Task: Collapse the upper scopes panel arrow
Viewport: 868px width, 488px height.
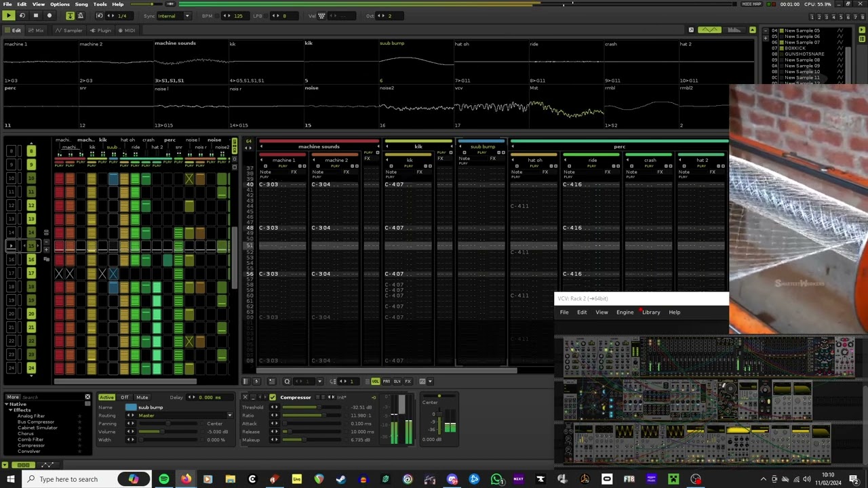Action: coord(753,30)
